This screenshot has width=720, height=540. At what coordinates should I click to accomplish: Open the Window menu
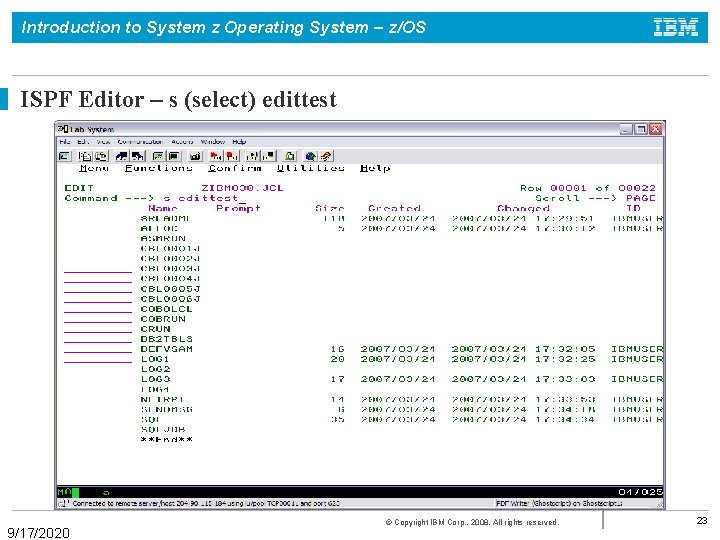coord(213,142)
